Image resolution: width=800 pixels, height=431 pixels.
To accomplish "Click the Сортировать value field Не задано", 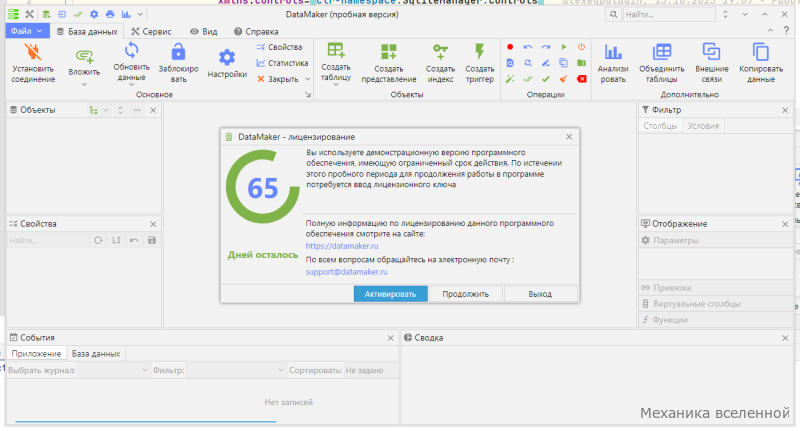I will click(x=370, y=370).
